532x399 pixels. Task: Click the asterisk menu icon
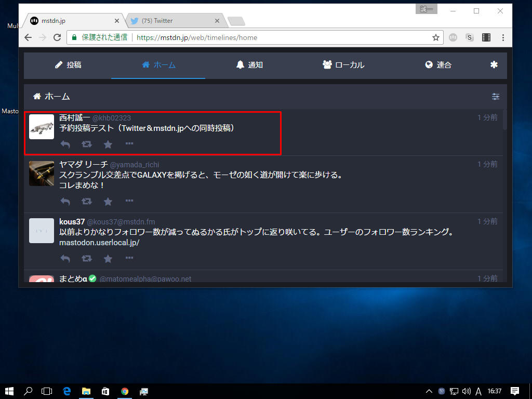pyautogui.click(x=494, y=65)
